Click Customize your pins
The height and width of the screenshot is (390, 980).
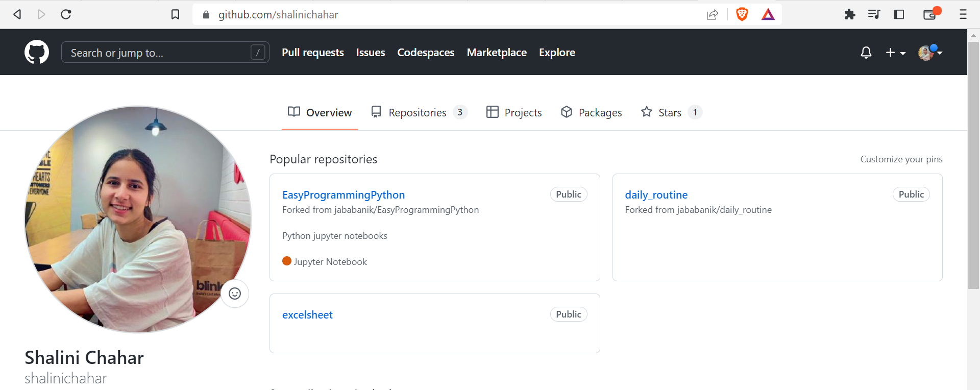pyautogui.click(x=901, y=159)
